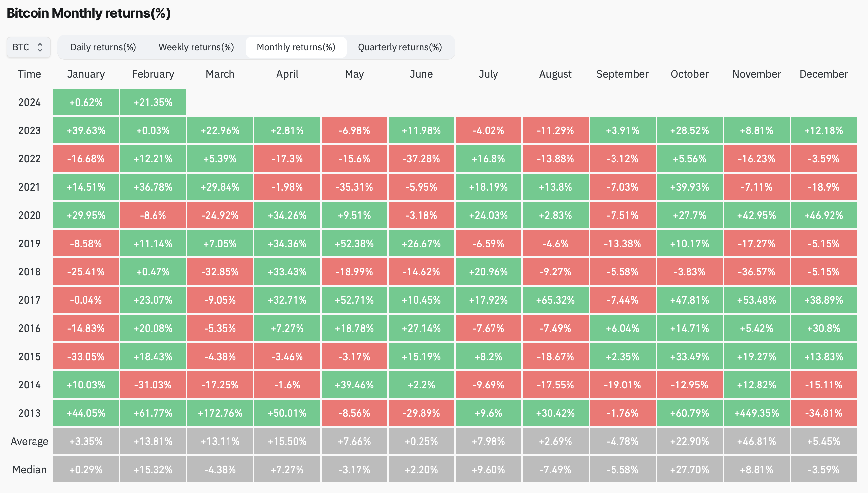Click the Median September -5.58% cell
The width and height of the screenshot is (868, 493).
coord(622,469)
